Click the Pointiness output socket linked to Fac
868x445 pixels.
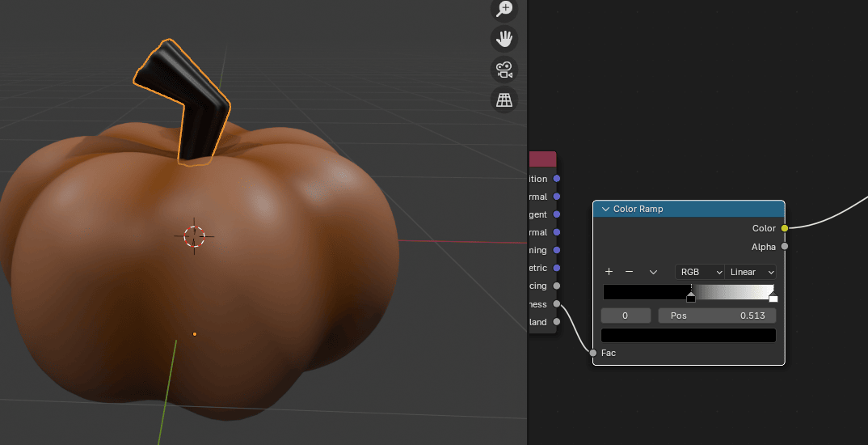556,303
